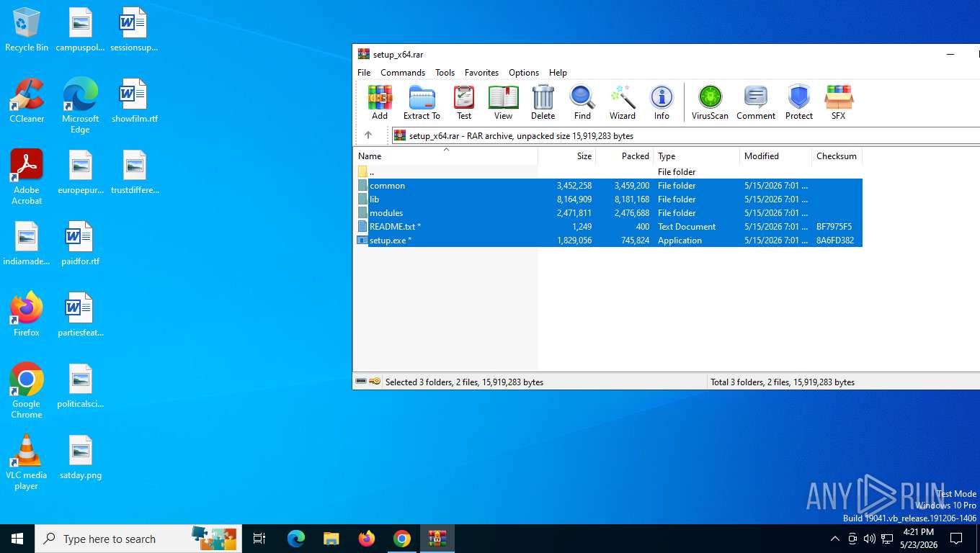Open the Find tool
980x553 pixels.
point(582,102)
